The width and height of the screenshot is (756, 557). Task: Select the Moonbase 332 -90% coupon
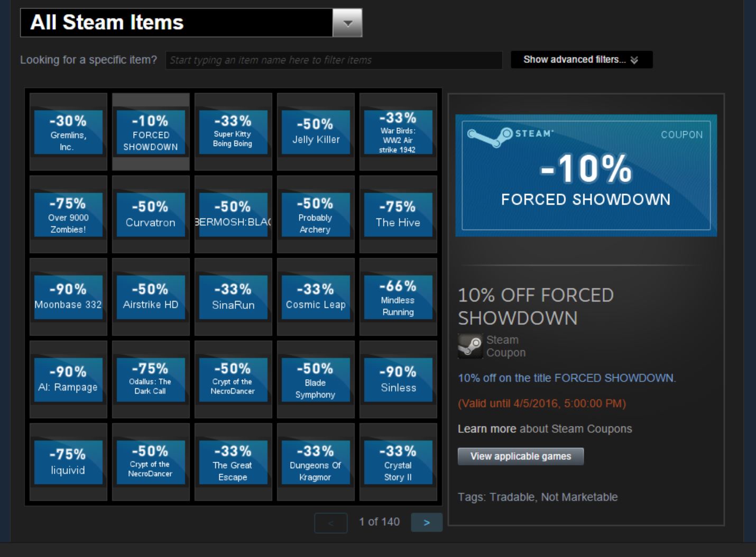tap(68, 297)
